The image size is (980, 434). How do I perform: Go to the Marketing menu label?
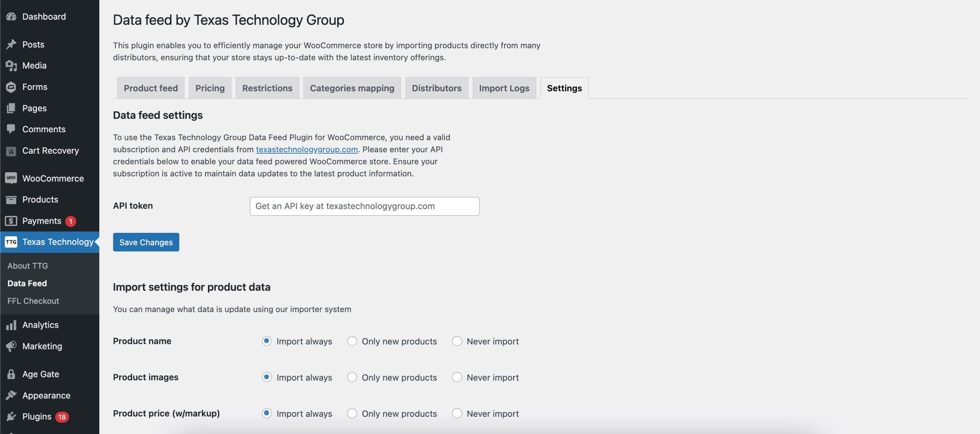coord(42,346)
